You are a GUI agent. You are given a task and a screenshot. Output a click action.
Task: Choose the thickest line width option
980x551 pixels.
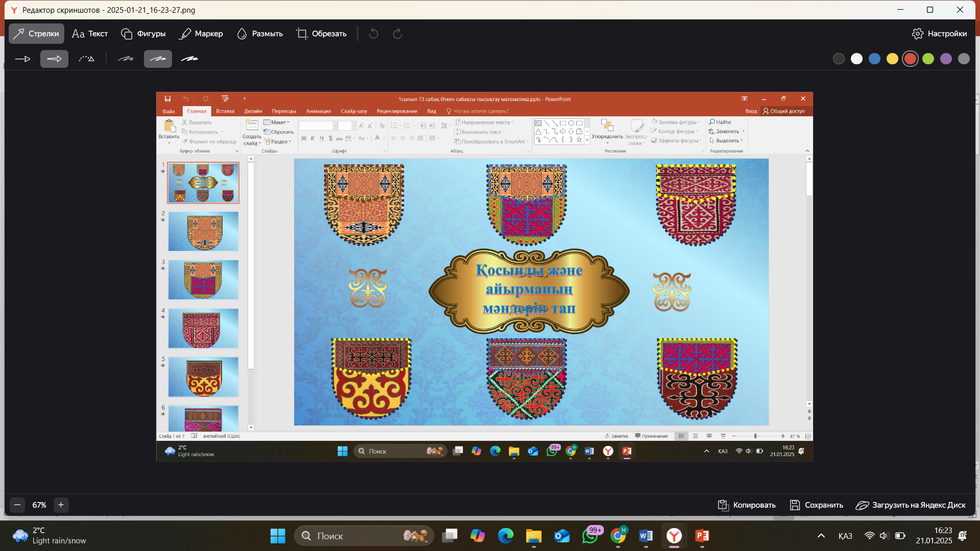pos(189,59)
